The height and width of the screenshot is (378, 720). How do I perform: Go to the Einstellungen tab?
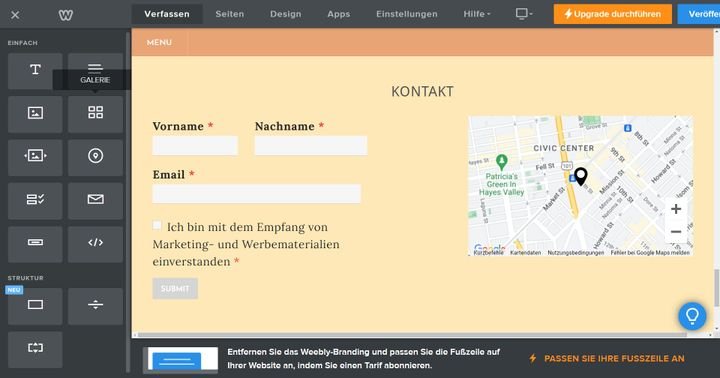[407, 14]
